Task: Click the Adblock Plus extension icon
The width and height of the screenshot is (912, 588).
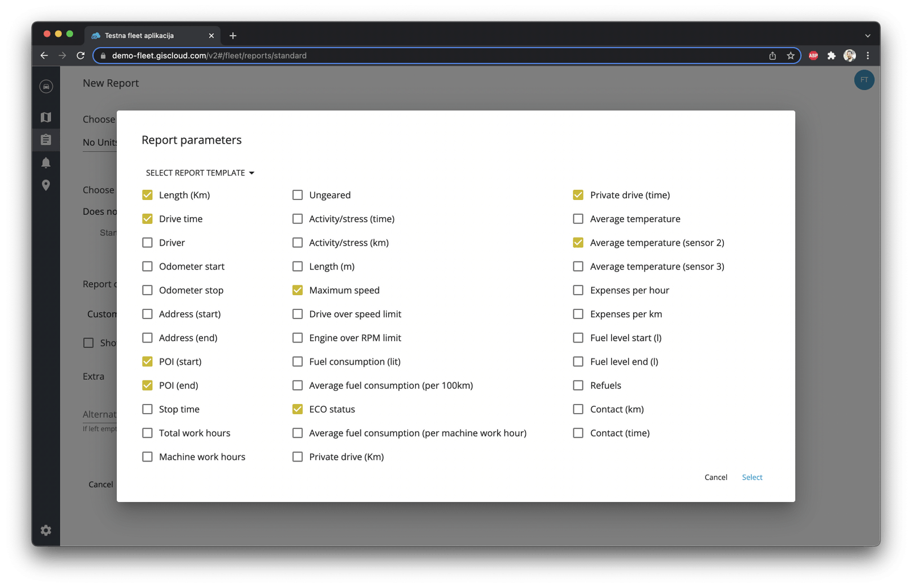Action: click(x=813, y=55)
